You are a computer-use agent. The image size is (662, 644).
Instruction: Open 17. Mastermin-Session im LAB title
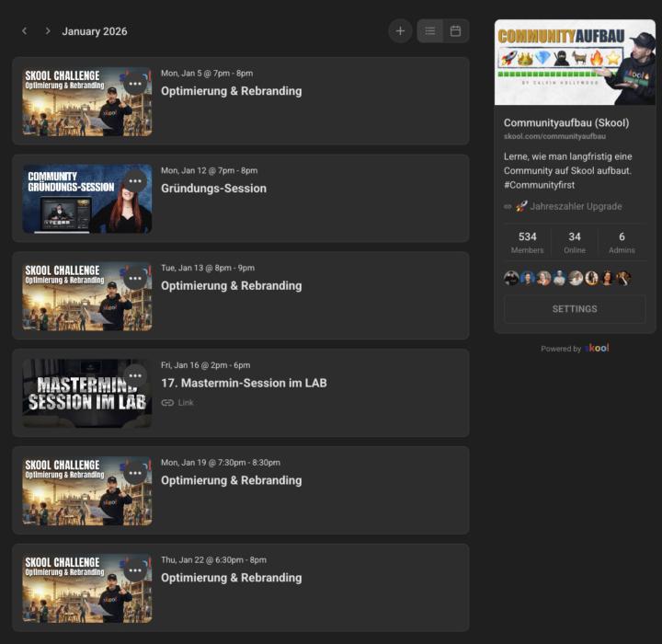click(244, 383)
